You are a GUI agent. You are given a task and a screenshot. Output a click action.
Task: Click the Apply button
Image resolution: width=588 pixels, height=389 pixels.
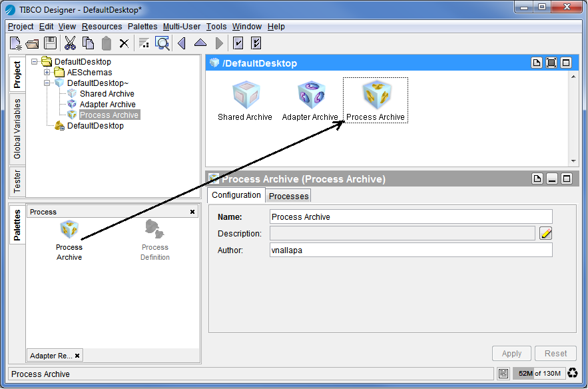coord(511,353)
